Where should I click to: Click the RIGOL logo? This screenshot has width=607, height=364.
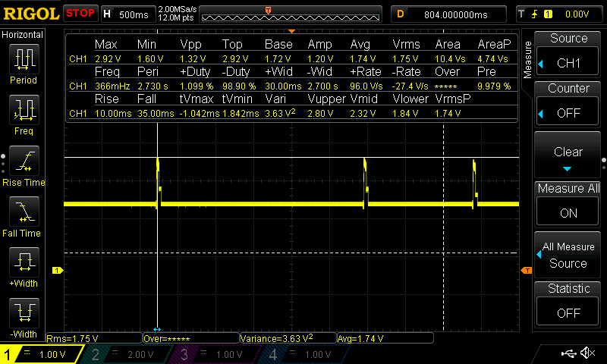click(31, 14)
